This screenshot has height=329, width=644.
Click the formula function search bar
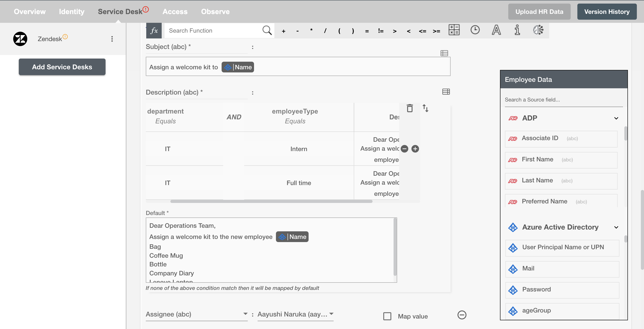(214, 30)
